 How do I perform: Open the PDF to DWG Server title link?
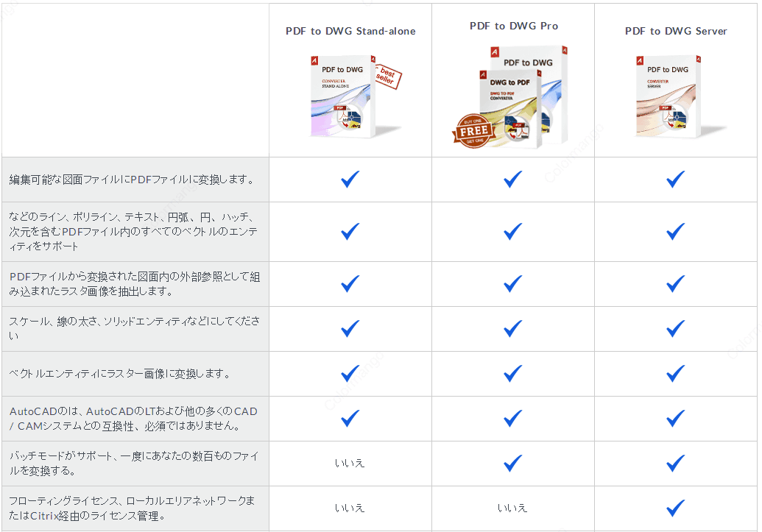[x=676, y=31]
